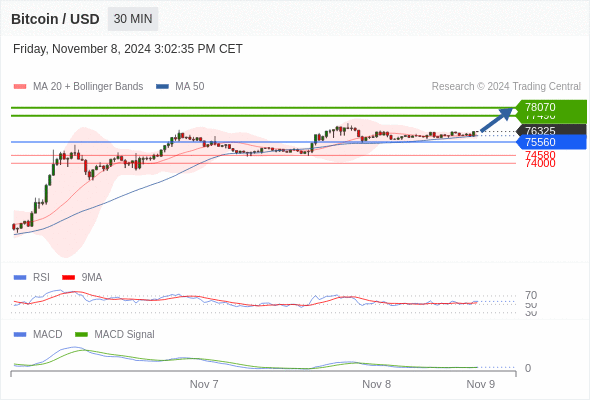The image size is (590, 400).
Task: Click the MA 20 + Bollinger Bands legend swatch
Action: tap(20, 87)
